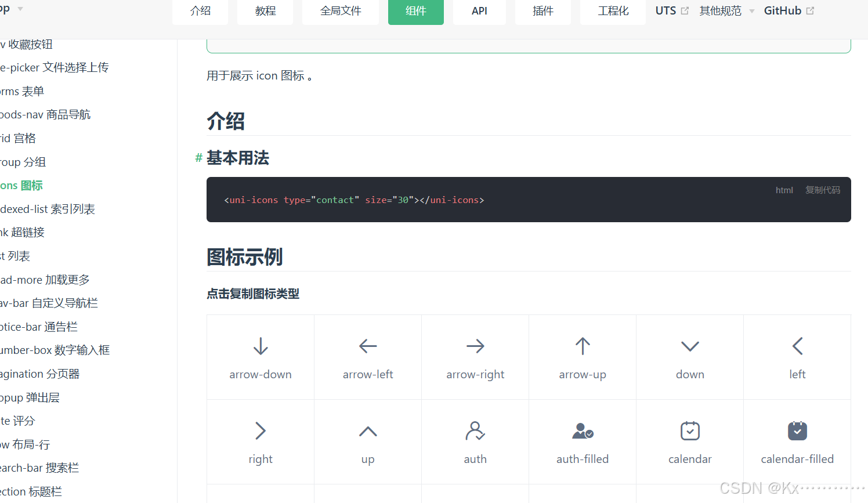Go to 表单 in sidebar
The width and height of the screenshot is (868, 503).
point(22,91)
